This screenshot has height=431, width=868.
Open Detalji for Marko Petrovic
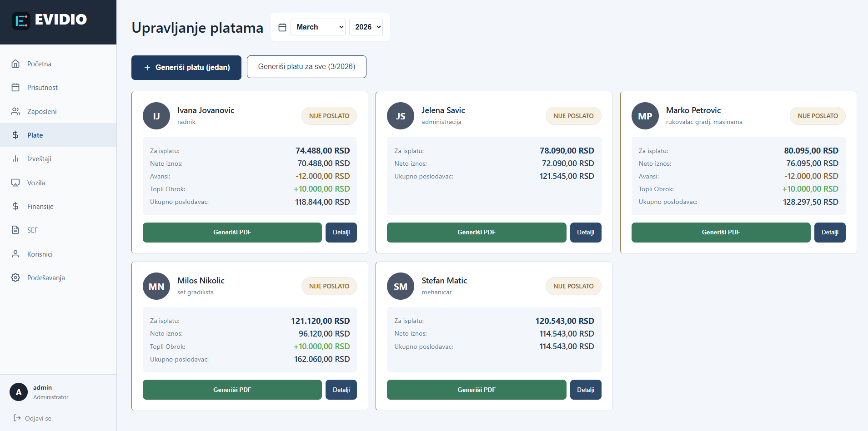pyautogui.click(x=830, y=232)
